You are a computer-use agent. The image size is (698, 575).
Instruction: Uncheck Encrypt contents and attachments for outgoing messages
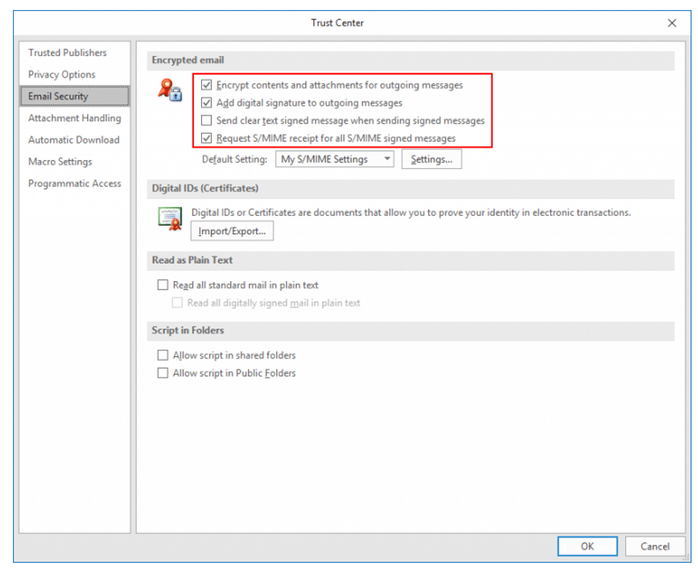click(207, 85)
